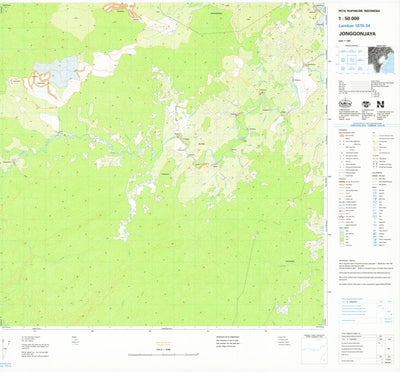Click the blue adjoining sheets index diagram
The image size is (400, 372).
[352, 60]
